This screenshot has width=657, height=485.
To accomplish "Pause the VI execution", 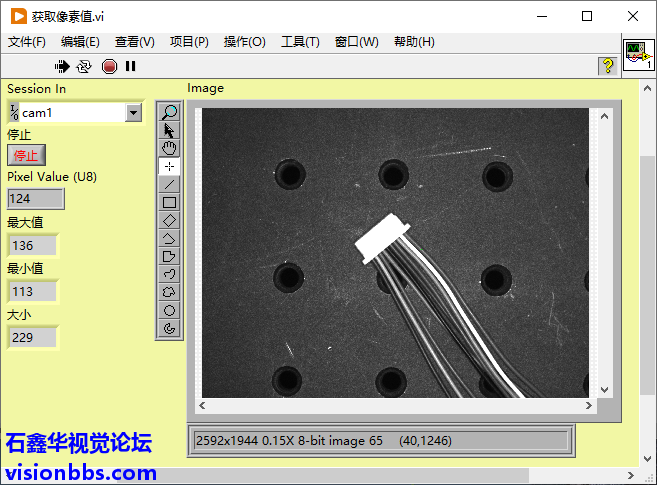I will pos(130,66).
